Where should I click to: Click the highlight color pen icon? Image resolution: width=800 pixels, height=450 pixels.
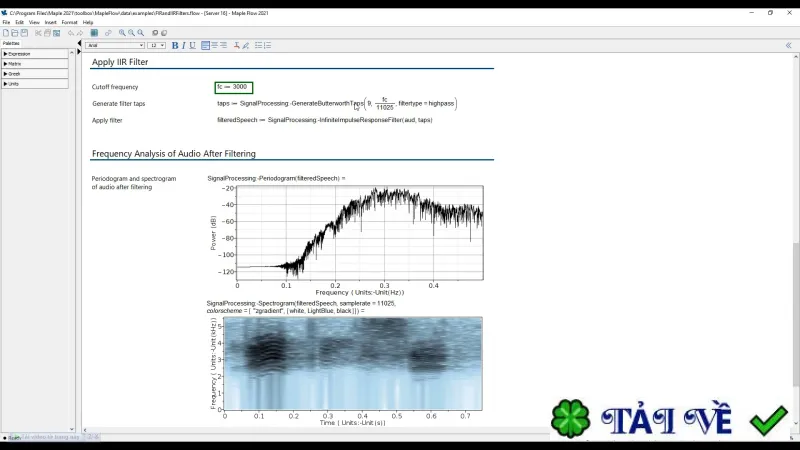(245, 45)
